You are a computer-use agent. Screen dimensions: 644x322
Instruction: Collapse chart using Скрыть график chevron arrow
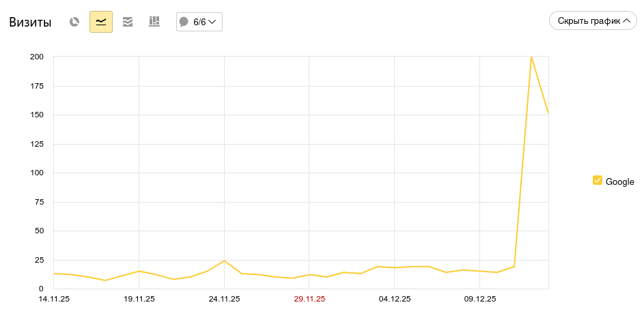626,21
